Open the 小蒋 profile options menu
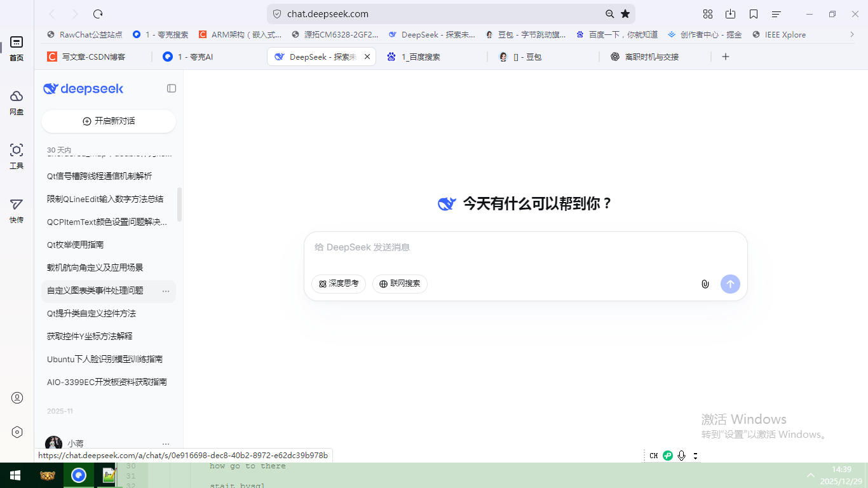The image size is (868, 488). point(166,444)
